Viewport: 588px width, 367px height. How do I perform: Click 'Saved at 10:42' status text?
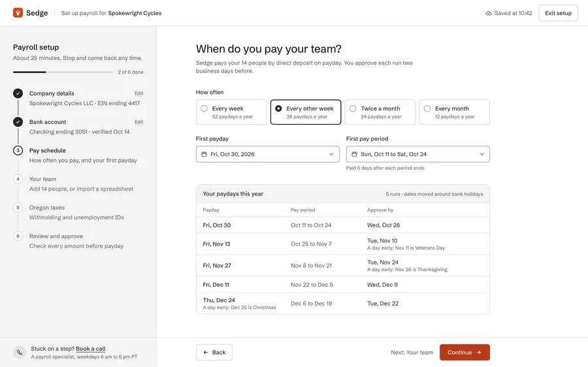[513, 13]
